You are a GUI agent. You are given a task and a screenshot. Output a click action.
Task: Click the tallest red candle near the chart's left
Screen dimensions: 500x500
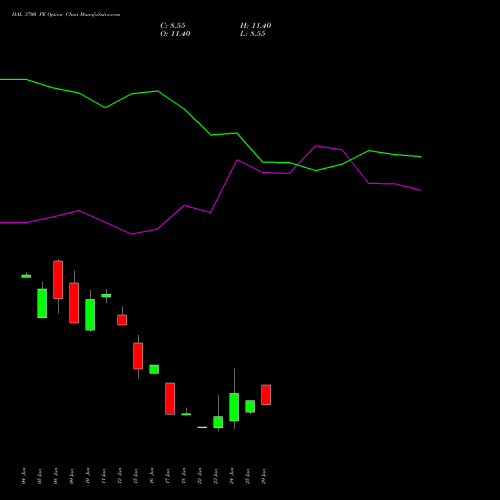point(74,303)
